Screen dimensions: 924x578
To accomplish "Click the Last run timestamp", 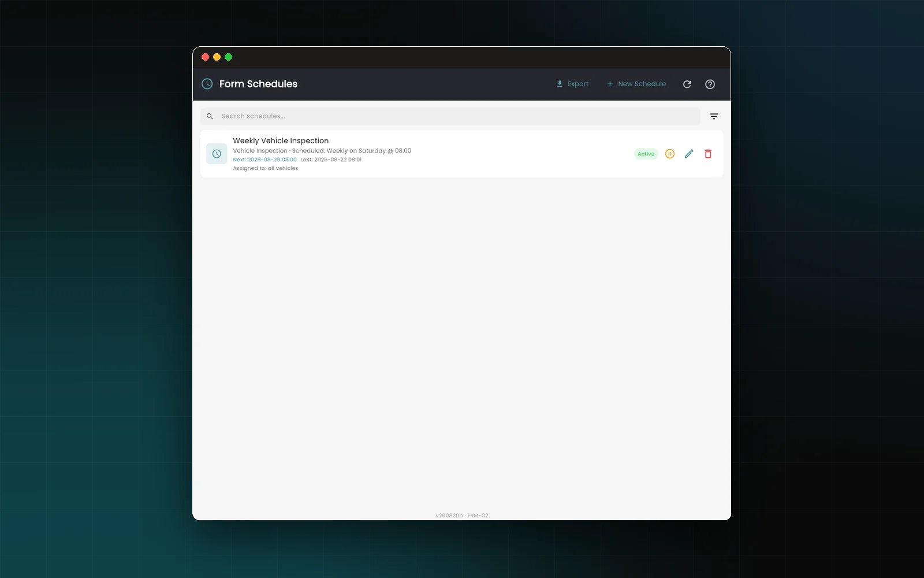I will [x=331, y=160].
